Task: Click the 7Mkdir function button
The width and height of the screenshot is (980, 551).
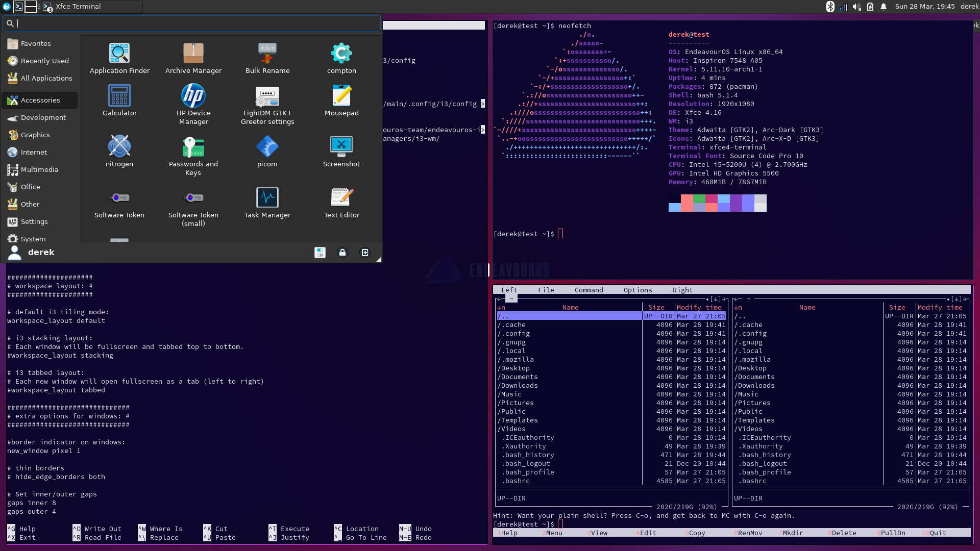Action: click(791, 533)
